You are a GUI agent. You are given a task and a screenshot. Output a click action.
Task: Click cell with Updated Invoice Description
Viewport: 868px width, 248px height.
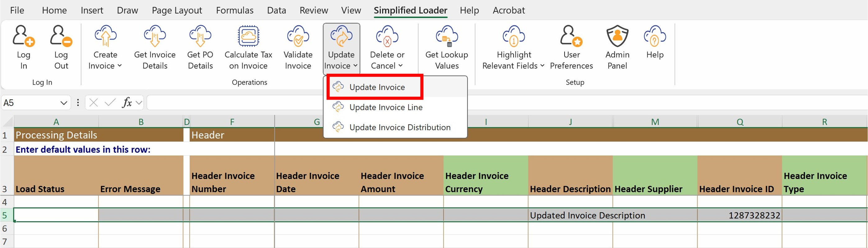tap(570, 215)
